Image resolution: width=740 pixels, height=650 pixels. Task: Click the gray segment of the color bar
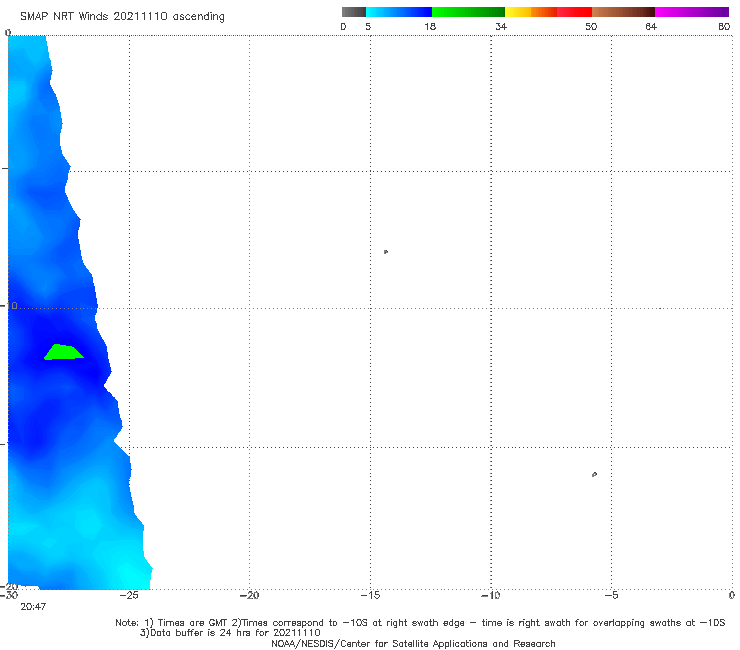point(353,12)
